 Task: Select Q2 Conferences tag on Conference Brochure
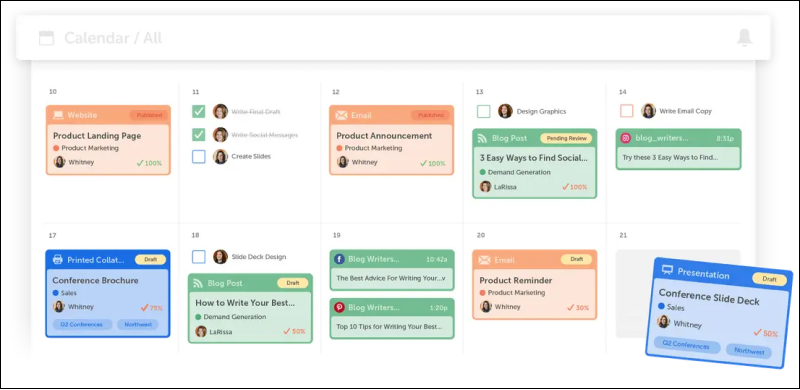coord(82,325)
